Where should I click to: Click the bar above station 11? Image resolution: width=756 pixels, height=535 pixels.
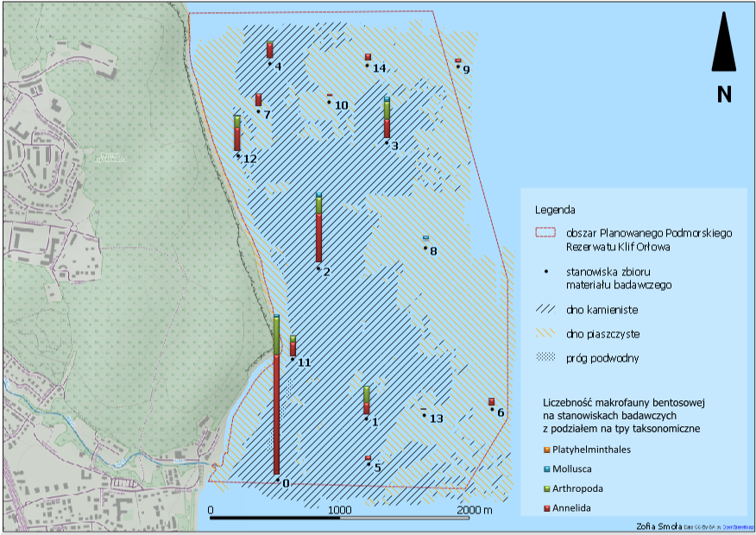coord(293,345)
